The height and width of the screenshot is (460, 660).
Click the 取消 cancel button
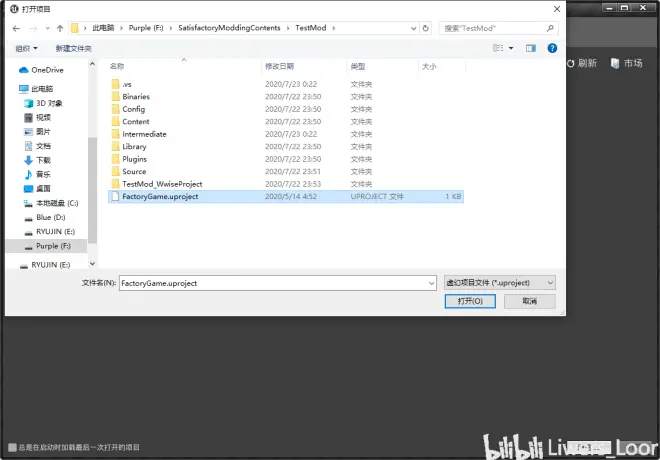[530, 301]
